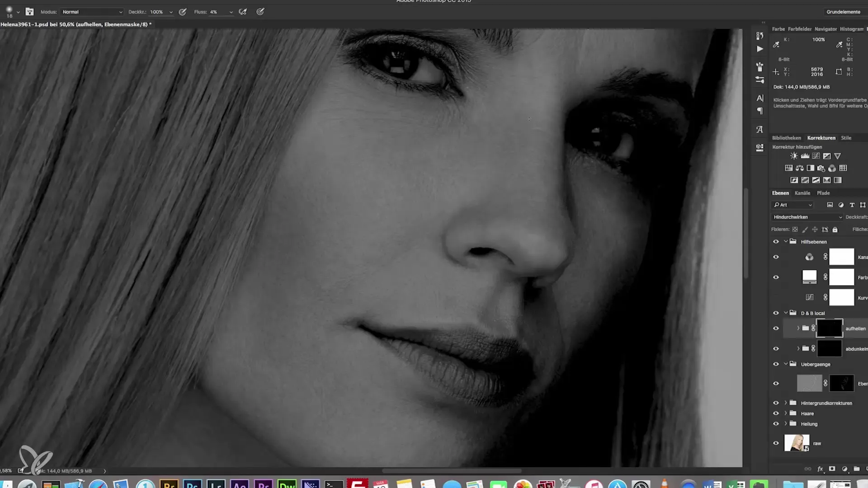Add a Brightness/Contrast adjustment
868x488 pixels.
coord(794,156)
